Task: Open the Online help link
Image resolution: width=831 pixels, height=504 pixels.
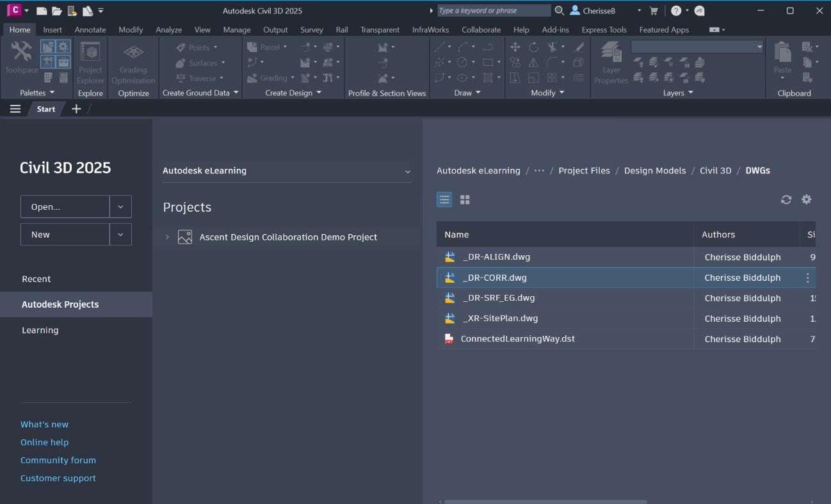Action: click(x=44, y=442)
